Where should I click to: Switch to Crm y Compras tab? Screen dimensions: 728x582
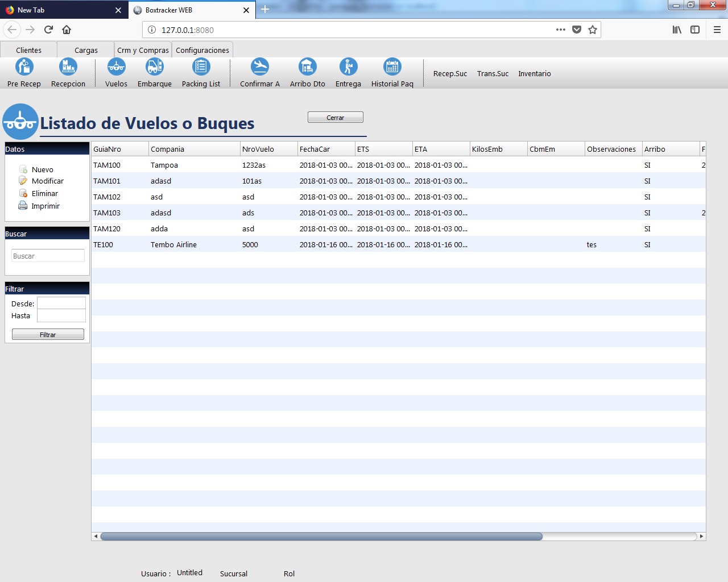pos(143,50)
